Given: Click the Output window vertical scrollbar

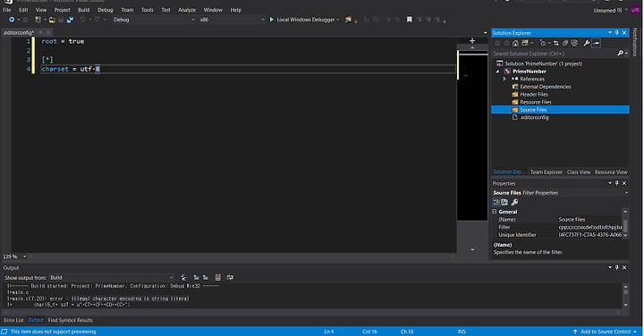Looking at the screenshot, I should 625,296.
